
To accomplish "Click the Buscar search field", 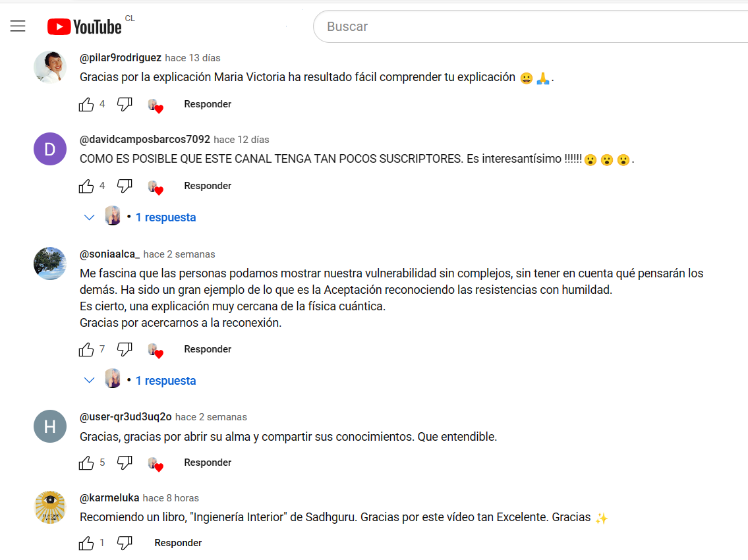I will [529, 26].
